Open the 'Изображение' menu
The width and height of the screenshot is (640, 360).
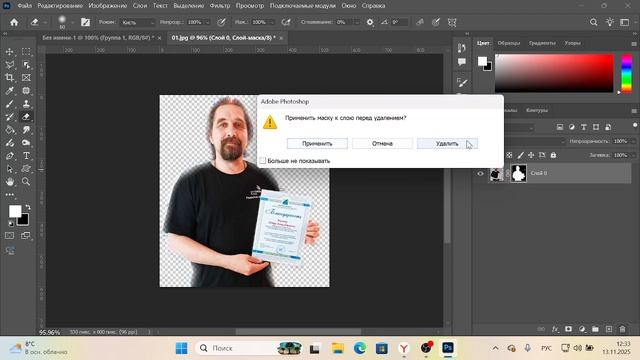108,6
